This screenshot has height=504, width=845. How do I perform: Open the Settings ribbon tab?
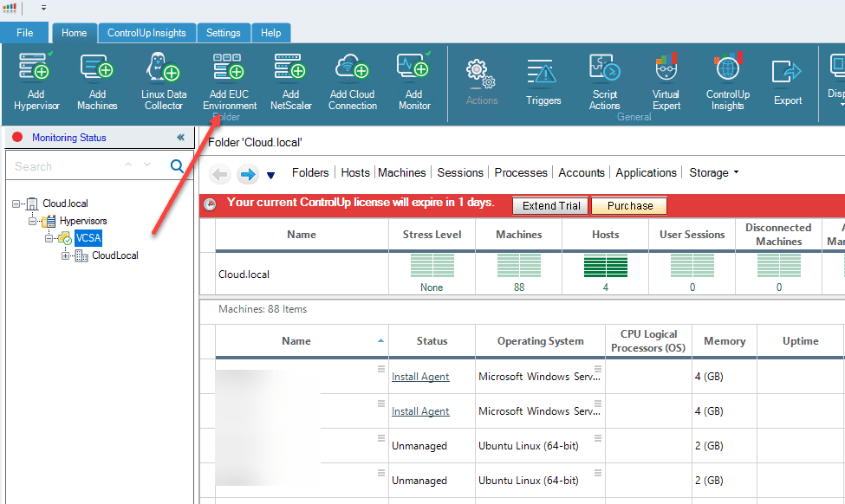(x=223, y=33)
